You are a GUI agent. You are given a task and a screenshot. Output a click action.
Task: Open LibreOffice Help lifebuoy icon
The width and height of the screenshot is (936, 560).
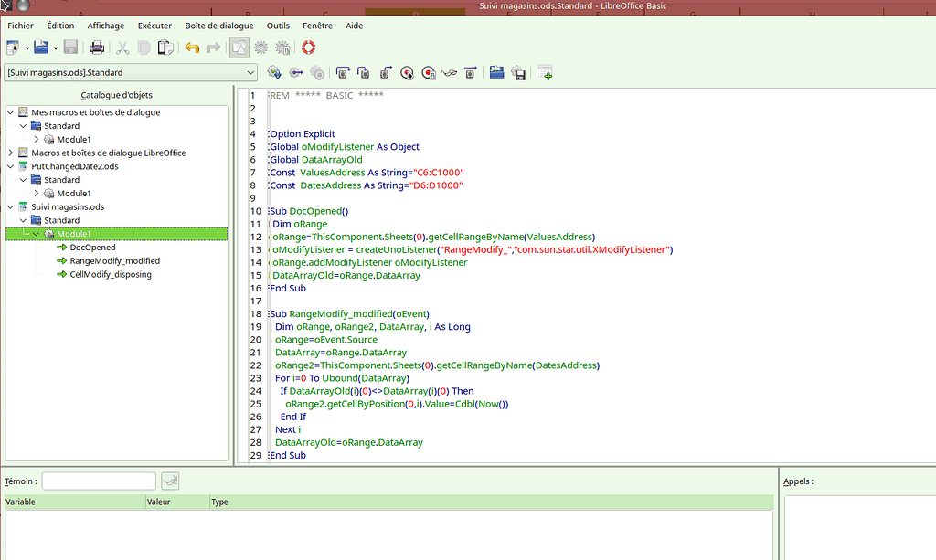click(308, 48)
